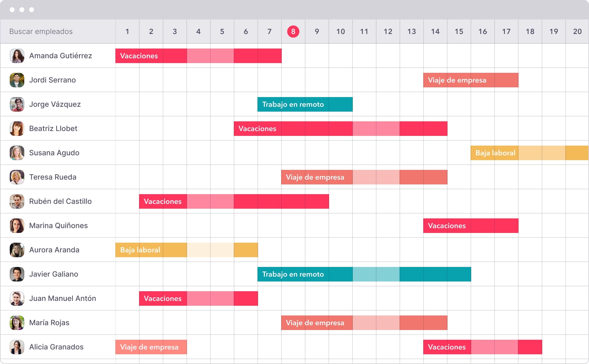Select the highlighted day 8 marker
The width and height of the screenshot is (589, 364).
[x=293, y=32]
